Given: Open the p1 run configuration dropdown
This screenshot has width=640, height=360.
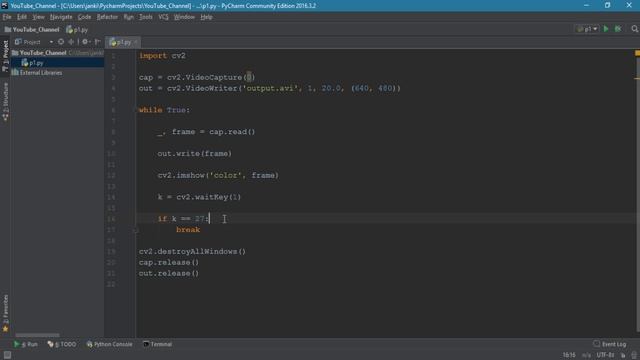Looking at the screenshot, I should (587, 29).
